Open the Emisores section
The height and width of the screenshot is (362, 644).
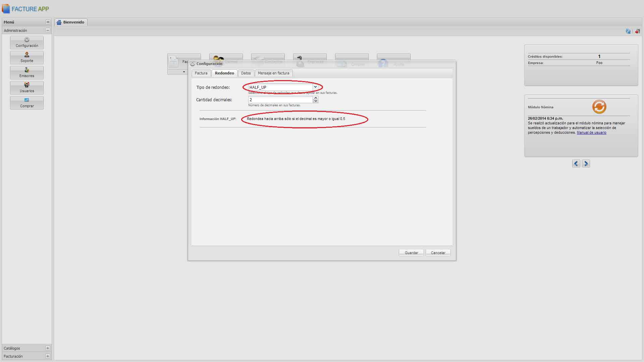[27, 72]
